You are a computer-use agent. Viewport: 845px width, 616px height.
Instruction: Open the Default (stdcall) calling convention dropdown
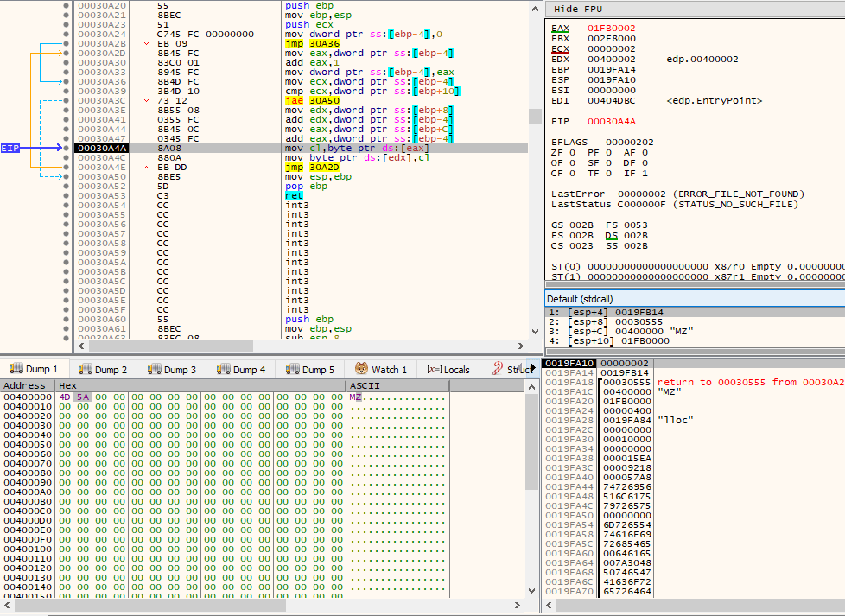pyautogui.click(x=695, y=299)
